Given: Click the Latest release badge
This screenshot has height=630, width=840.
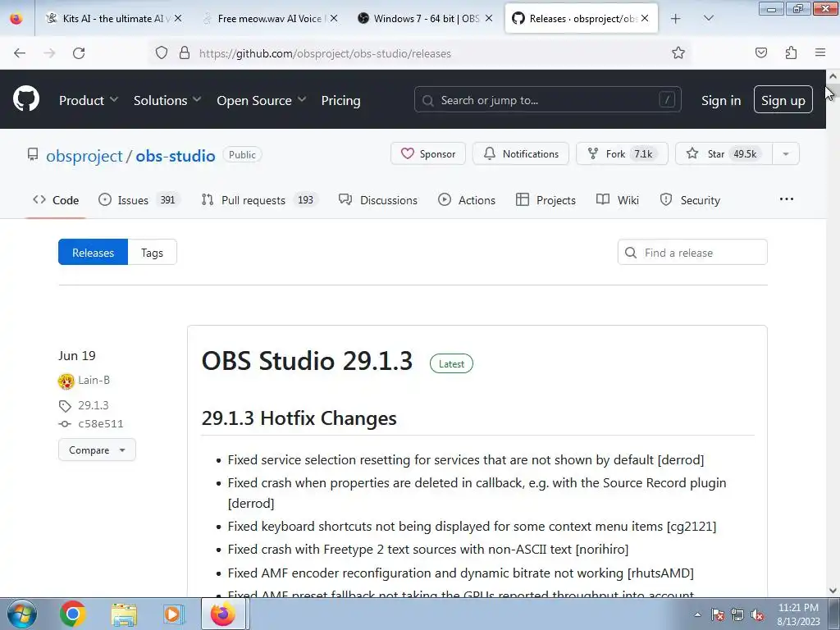Looking at the screenshot, I should click(x=451, y=363).
